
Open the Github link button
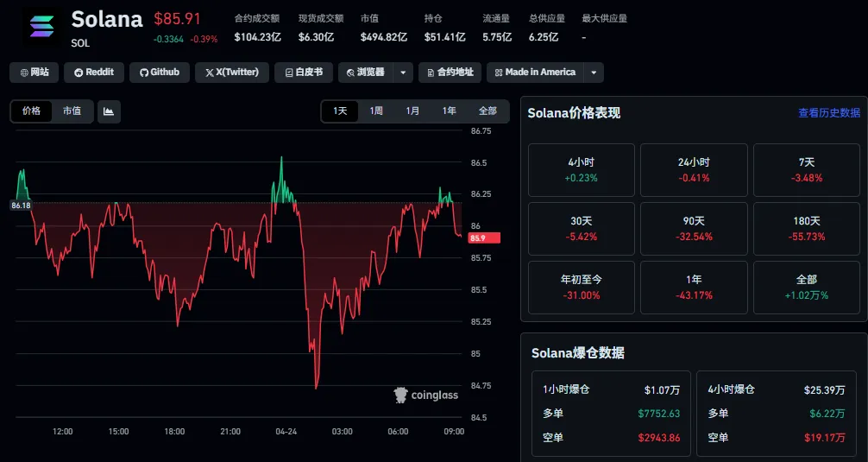[160, 73]
